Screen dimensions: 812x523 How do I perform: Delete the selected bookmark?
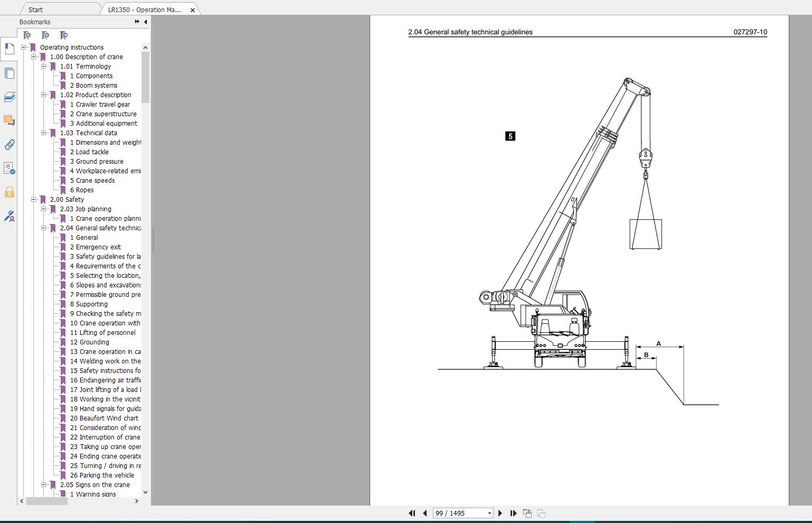[x=26, y=35]
